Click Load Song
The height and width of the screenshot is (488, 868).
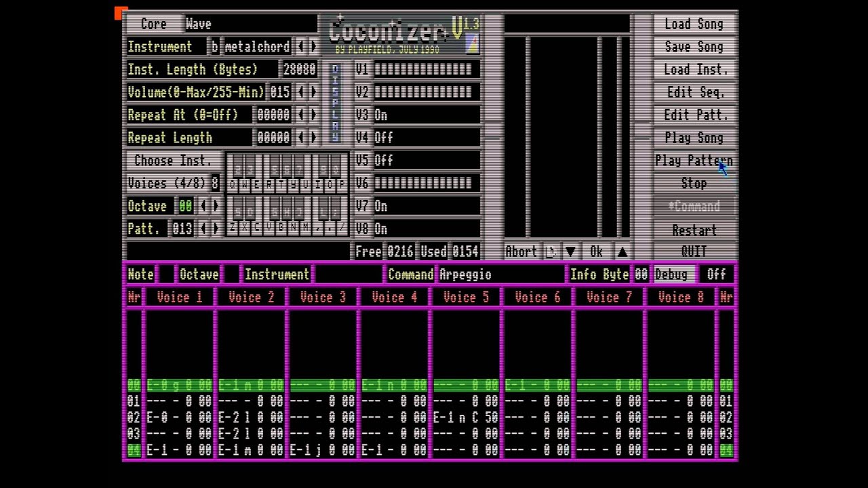pyautogui.click(x=694, y=24)
